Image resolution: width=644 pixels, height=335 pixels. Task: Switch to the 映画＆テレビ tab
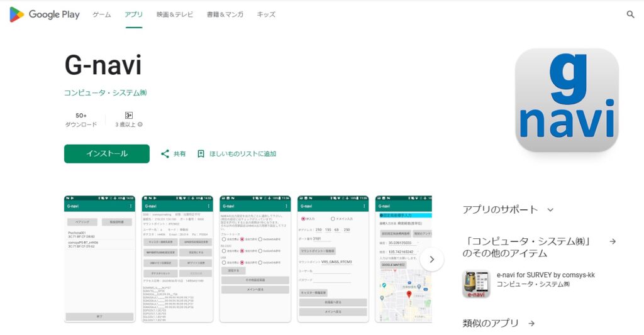(175, 14)
